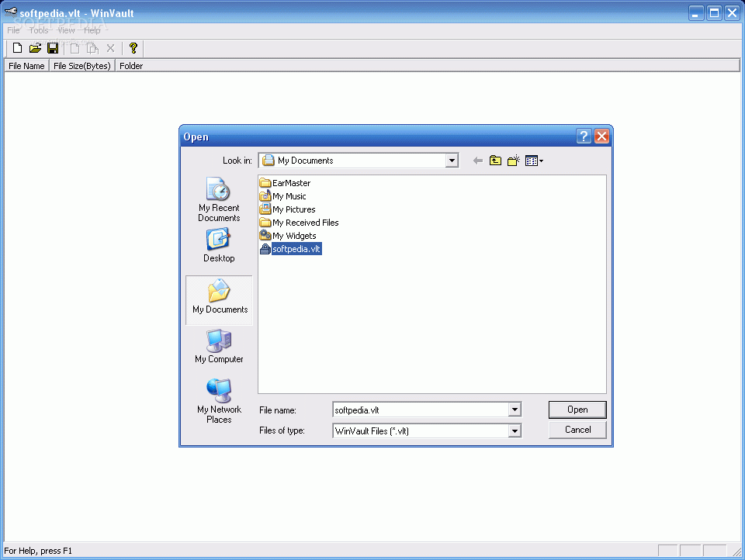Select the My Music folder

coord(283,196)
